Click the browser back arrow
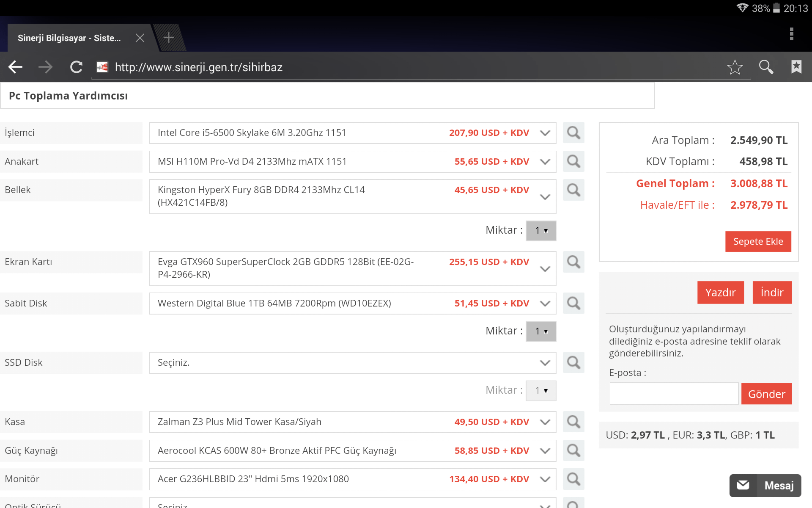Viewport: 812px width, 508px height. pos(15,67)
